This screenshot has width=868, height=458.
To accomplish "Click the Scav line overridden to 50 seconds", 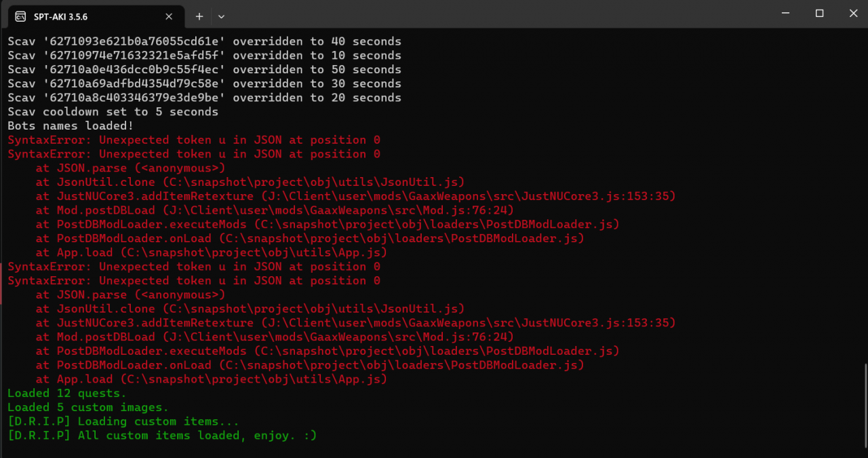I will 204,70.
